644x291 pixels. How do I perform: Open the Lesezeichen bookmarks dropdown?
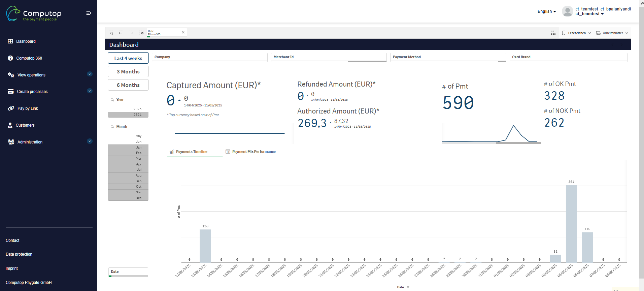pyautogui.click(x=577, y=33)
